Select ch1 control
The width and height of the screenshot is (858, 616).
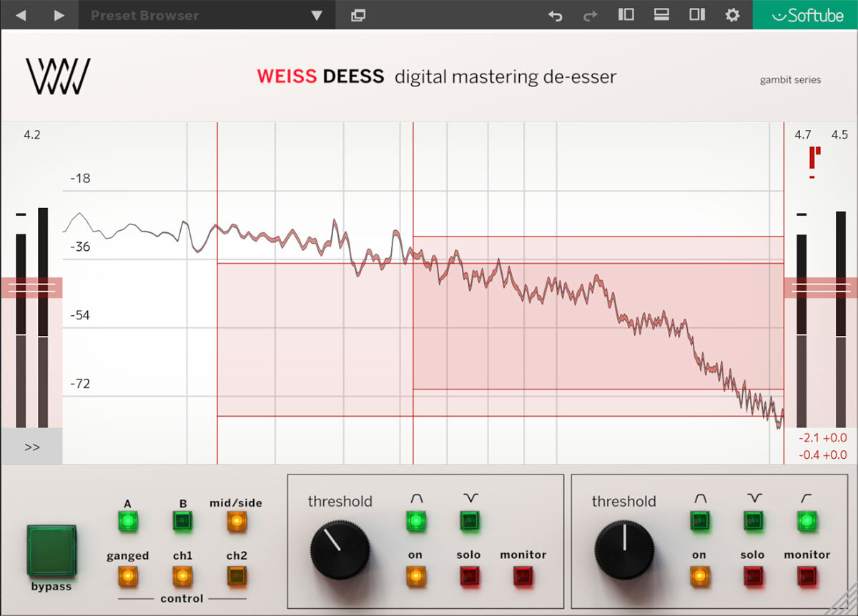coord(182,575)
